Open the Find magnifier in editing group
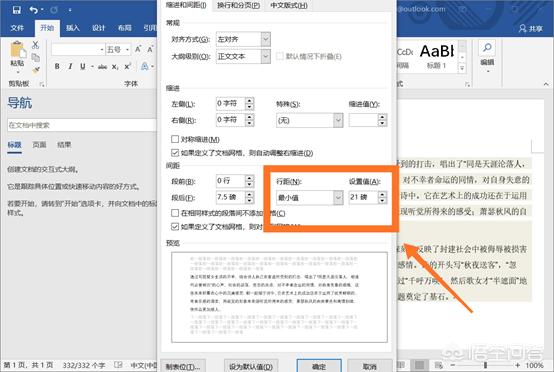The image size is (554, 372). (x=487, y=47)
